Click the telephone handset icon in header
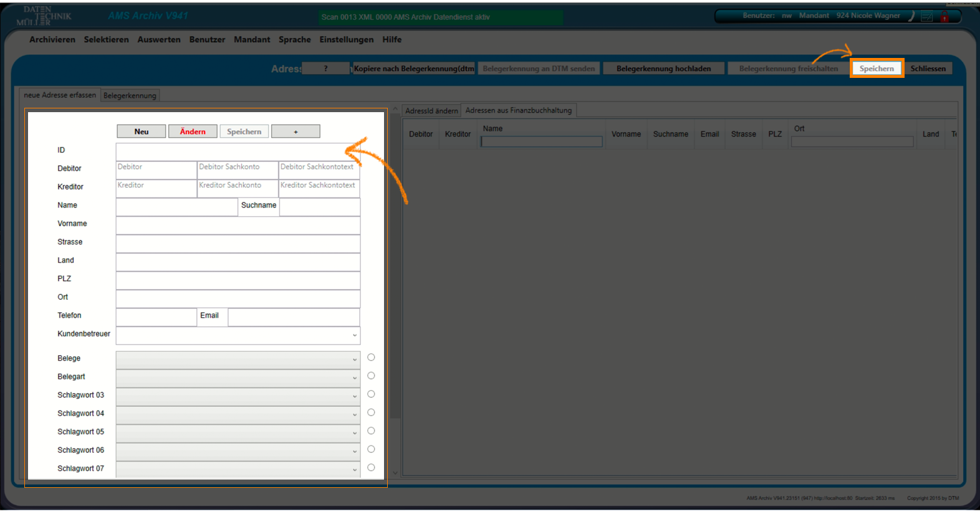 [x=911, y=16]
